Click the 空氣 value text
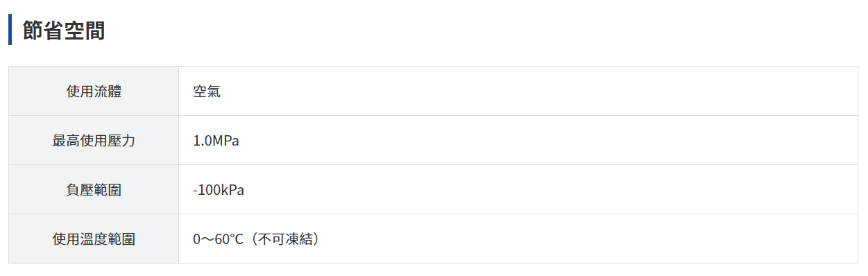This screenshot has height=276, width=868. tap(207, 91)
